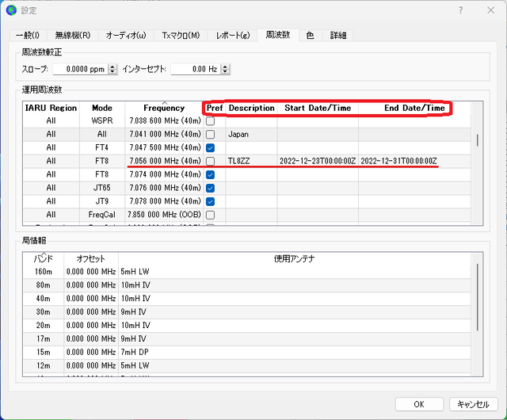Select the 17m band cell
Viewport: 507px width, 420px height.
pos(44,339)
